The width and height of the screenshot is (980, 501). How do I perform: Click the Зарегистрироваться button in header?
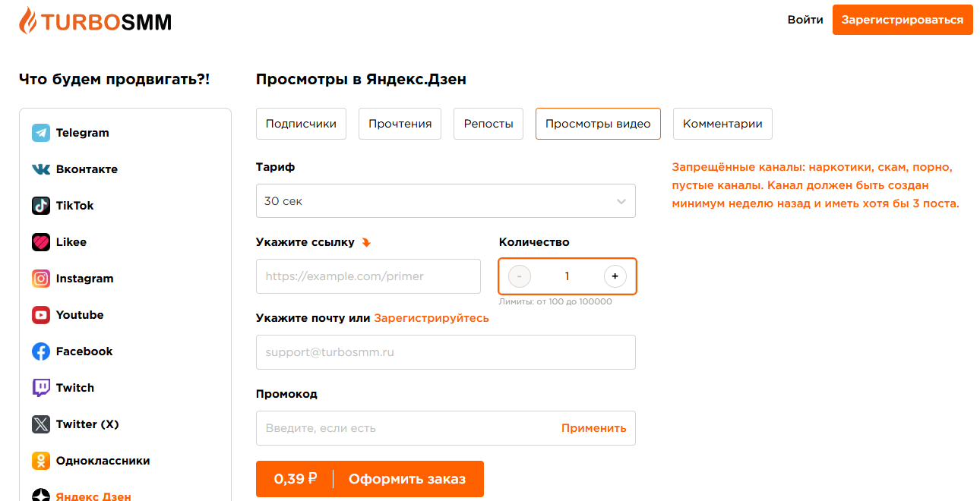[x=903, y=20]
